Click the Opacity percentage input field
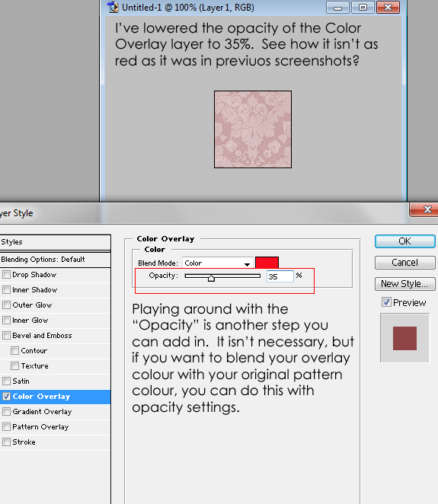 [x=280, y=276]
